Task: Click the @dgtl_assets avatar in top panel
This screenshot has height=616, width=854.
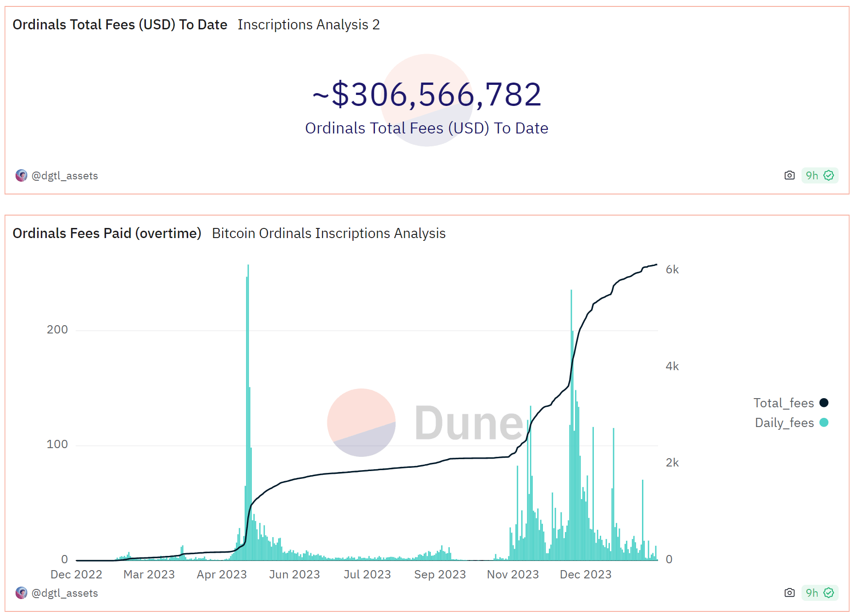Action: click(21, 176)
